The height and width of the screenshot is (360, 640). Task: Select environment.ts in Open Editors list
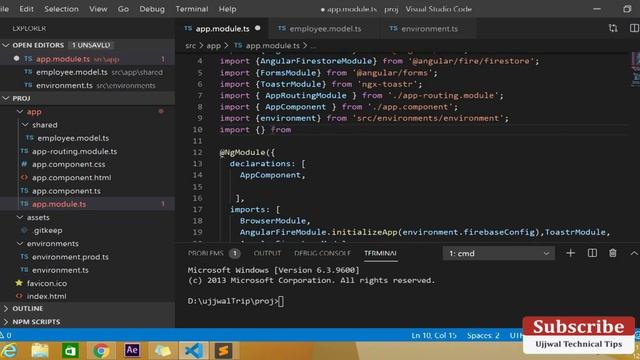coord(87,85)
